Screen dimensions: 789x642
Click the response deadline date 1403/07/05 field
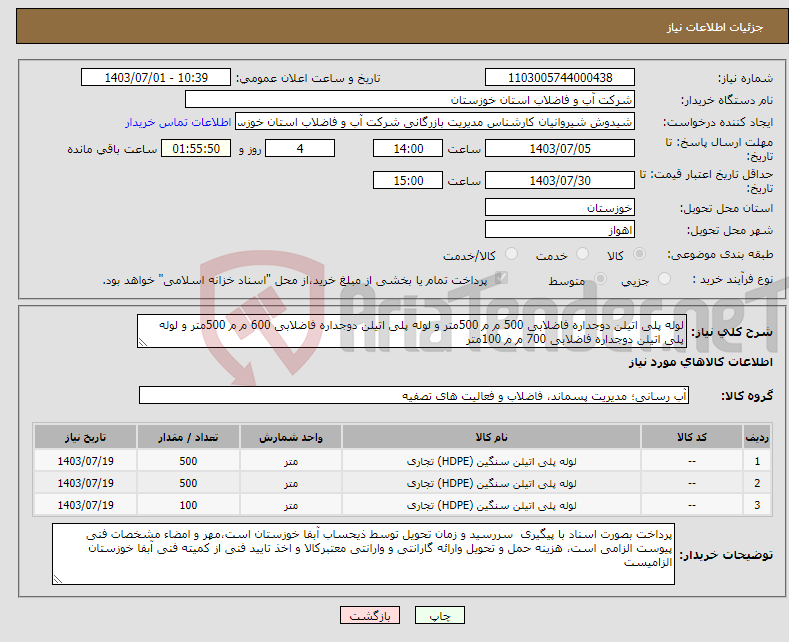[560, 148]
